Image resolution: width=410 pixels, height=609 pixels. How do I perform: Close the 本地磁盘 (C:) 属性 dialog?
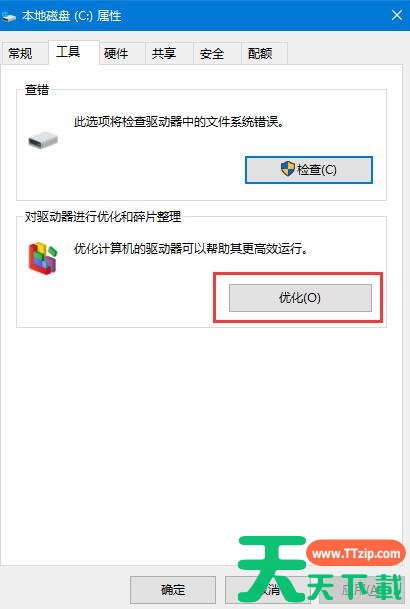pyautogui.click(x=397, y=16)
